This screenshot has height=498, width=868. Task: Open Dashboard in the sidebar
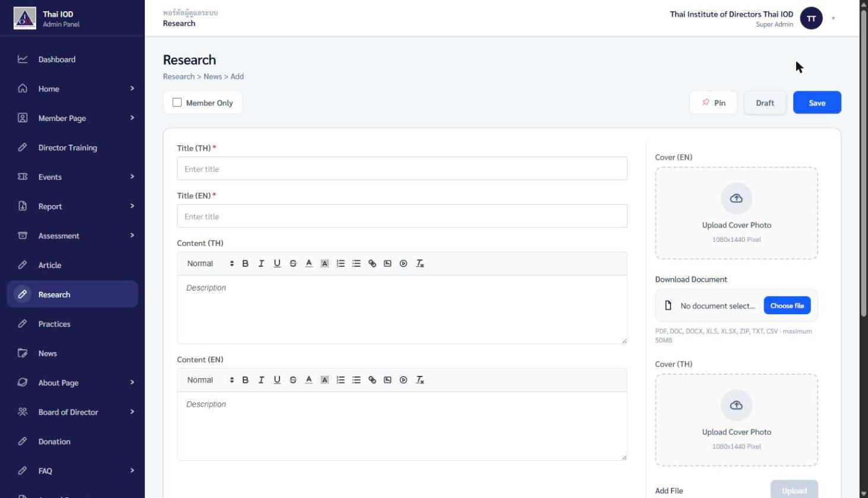coord(72,59)
